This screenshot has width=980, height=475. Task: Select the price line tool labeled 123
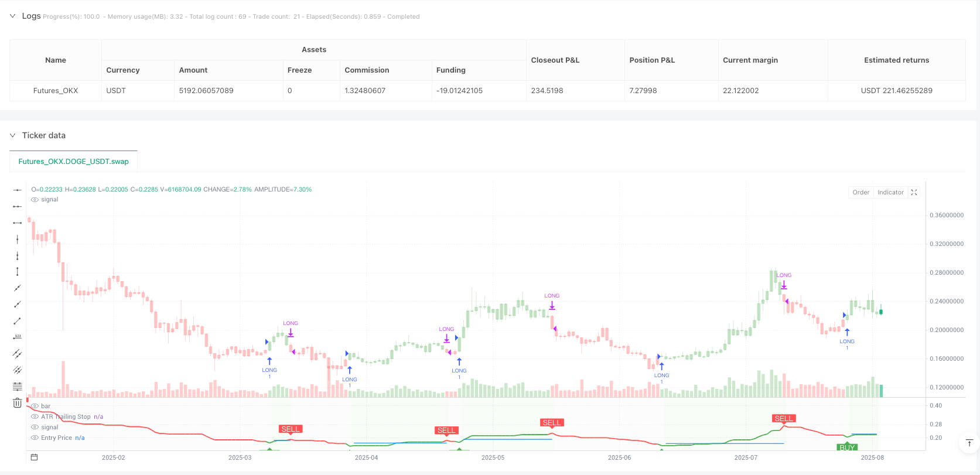pyautogui.click(x=18, y=337)
